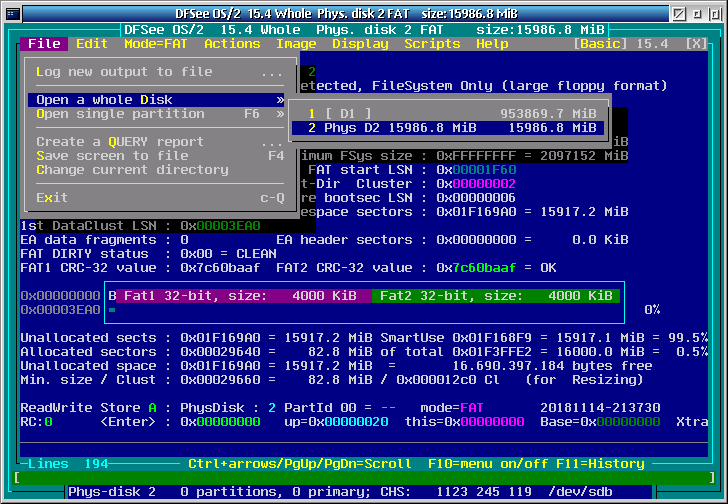The width and height of the screenshot is (728, 504).
Task: Click the Fat1 32-bit purple map segment
Action: point(244,296)
